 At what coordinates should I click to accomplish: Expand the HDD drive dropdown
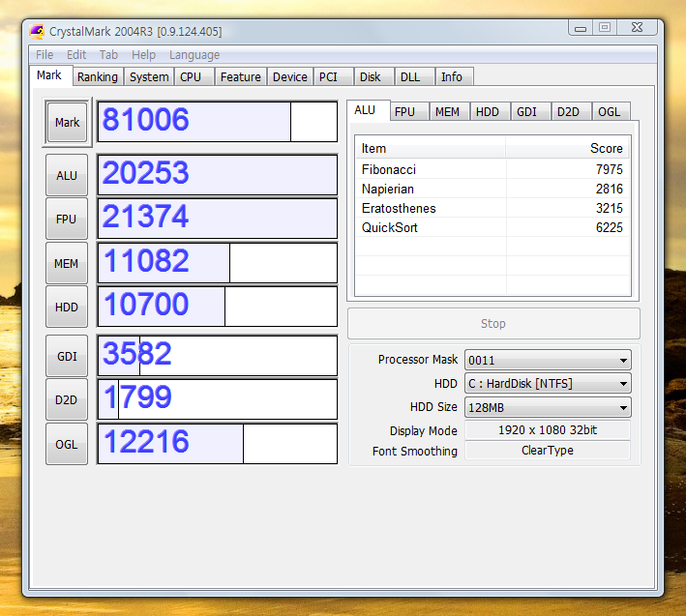tap(548, 383)
